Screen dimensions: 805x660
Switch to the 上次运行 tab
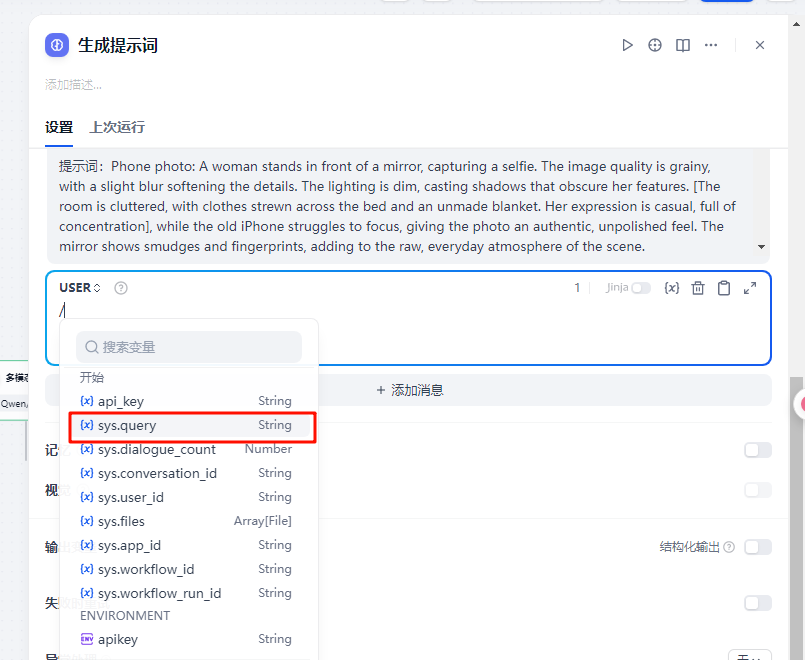117,127
